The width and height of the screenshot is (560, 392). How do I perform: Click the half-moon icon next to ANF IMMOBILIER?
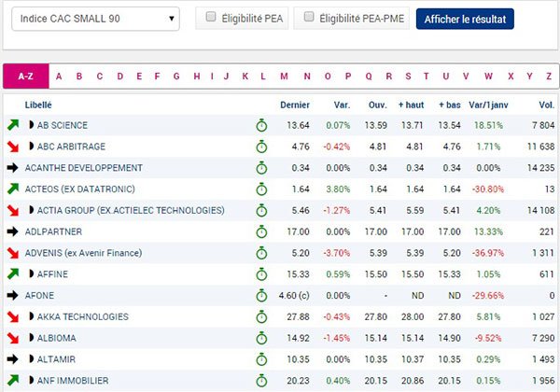click(31, 380)
